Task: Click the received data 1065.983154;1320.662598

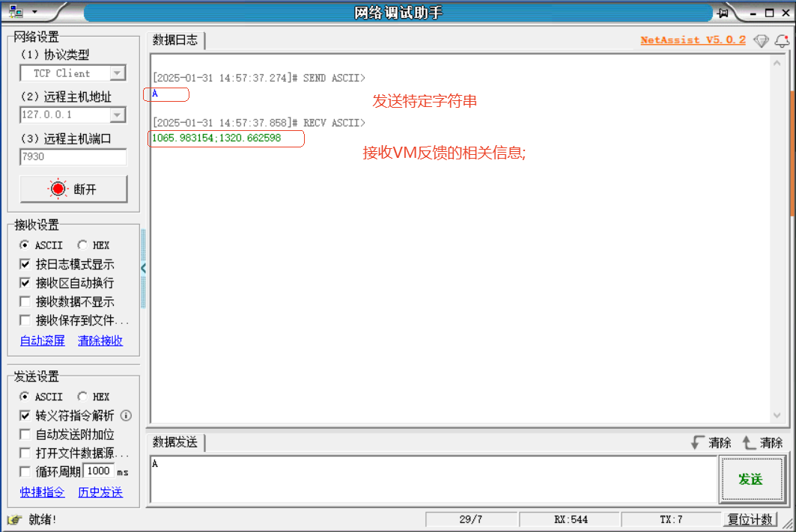Action: point(216,138)
